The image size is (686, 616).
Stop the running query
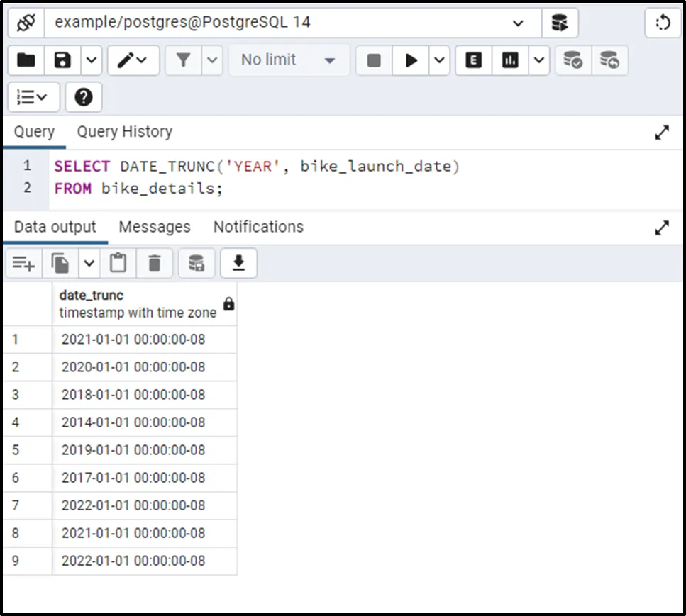(374, 60)
